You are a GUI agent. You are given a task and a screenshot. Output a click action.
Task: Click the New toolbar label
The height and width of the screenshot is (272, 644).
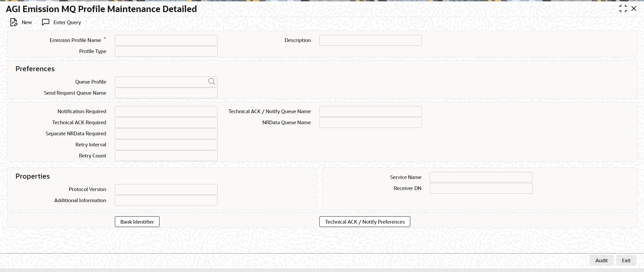click(x=27, y=22)
